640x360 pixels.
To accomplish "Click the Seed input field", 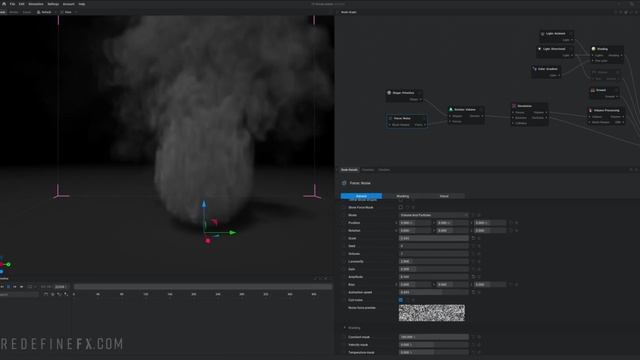I will (433, 246).
